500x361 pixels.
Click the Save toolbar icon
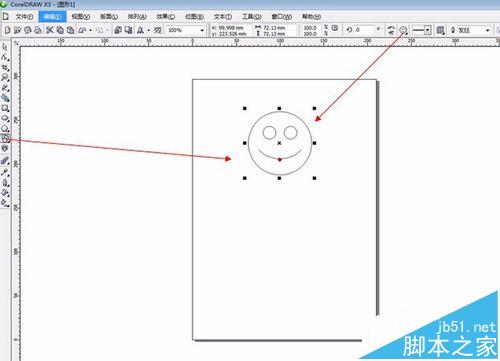coord(28,30)
